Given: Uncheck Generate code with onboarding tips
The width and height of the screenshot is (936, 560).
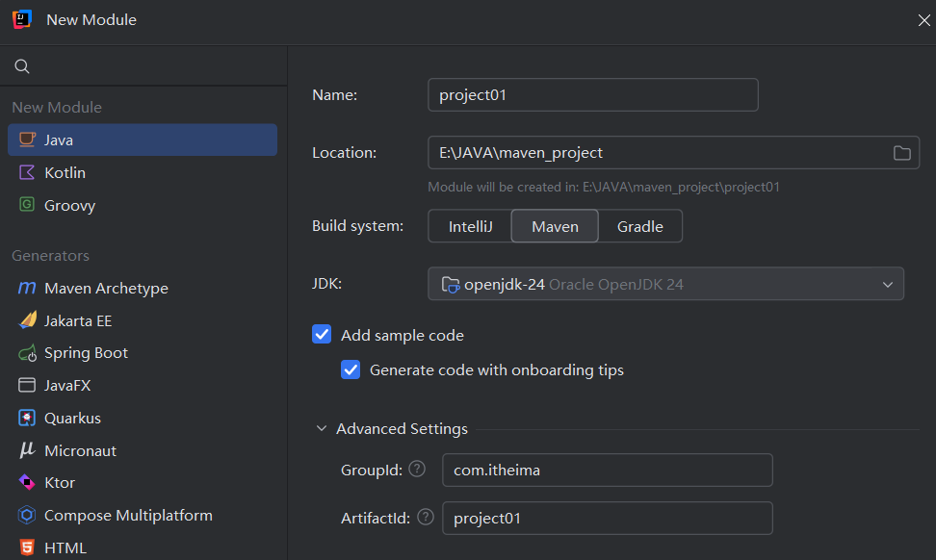Looking at the screenshot, I should [x=351, y=369].
